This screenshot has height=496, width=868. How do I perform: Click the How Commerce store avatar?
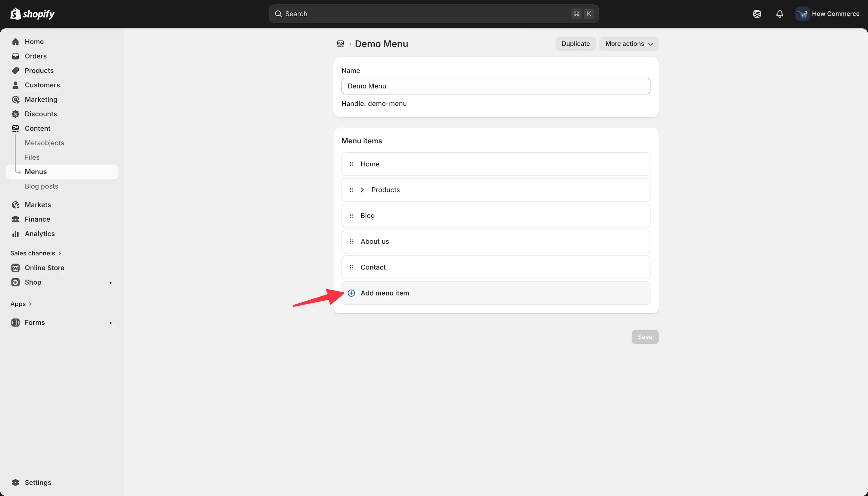click(802, 14)
